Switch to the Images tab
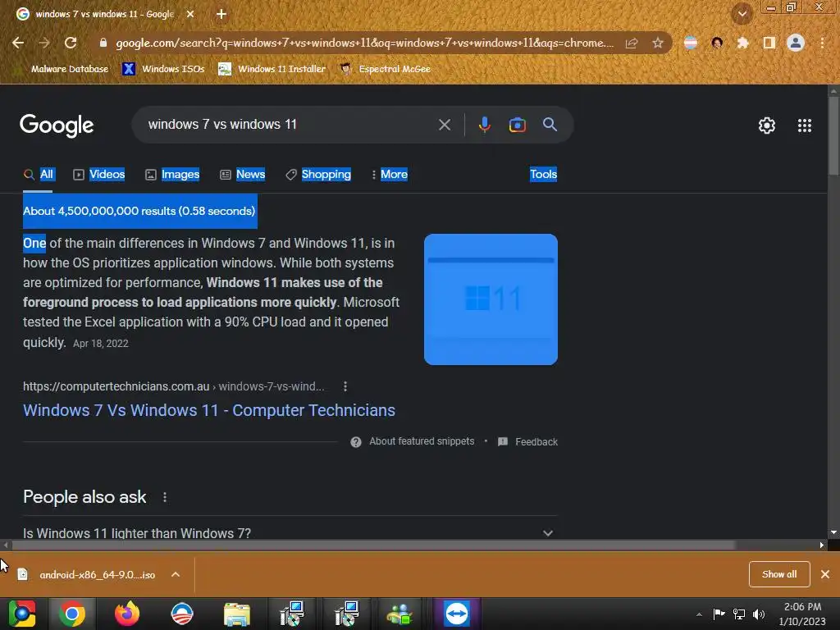This screenshot has height=630, width=840. point(172,174)
